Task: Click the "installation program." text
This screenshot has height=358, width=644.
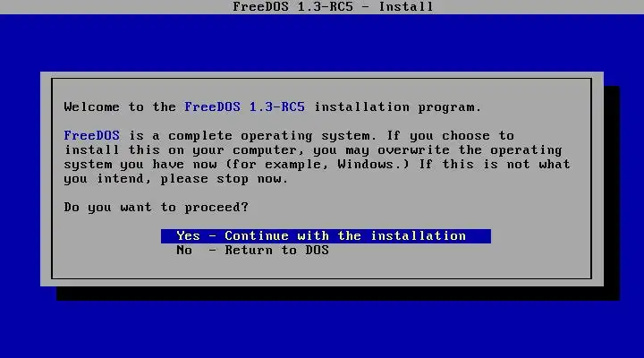Action: (397, 107)
